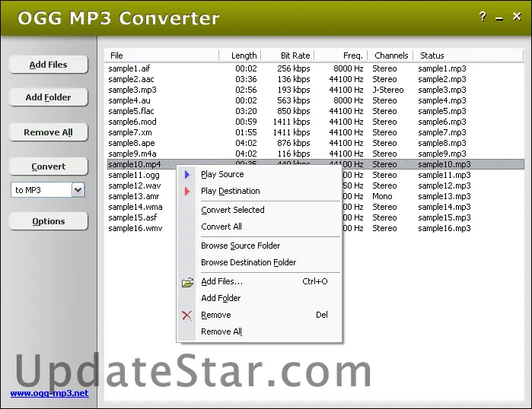
Task: Click the open-folder icon beside Add Files
Action: (x=187, y=282)
